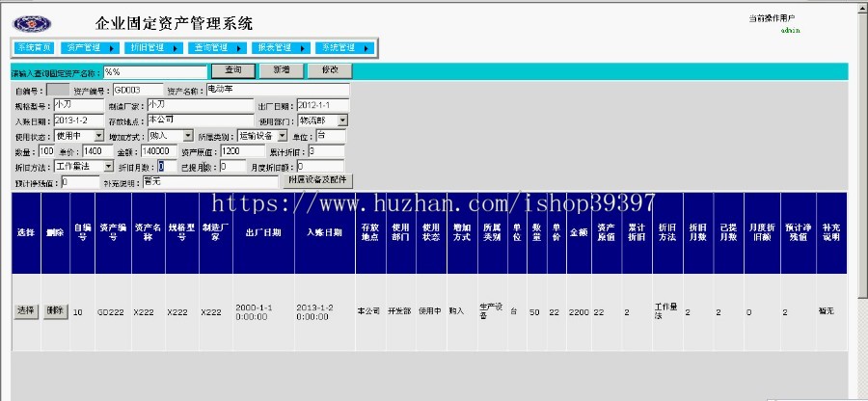The width and height of the screenshot is (868, 401).
Task: Click the system logo icon
Action: tap(32, 24)
